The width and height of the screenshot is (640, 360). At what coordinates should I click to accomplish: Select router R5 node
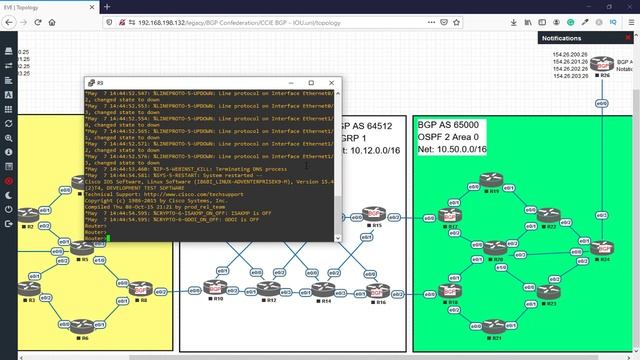coord(82,247)
